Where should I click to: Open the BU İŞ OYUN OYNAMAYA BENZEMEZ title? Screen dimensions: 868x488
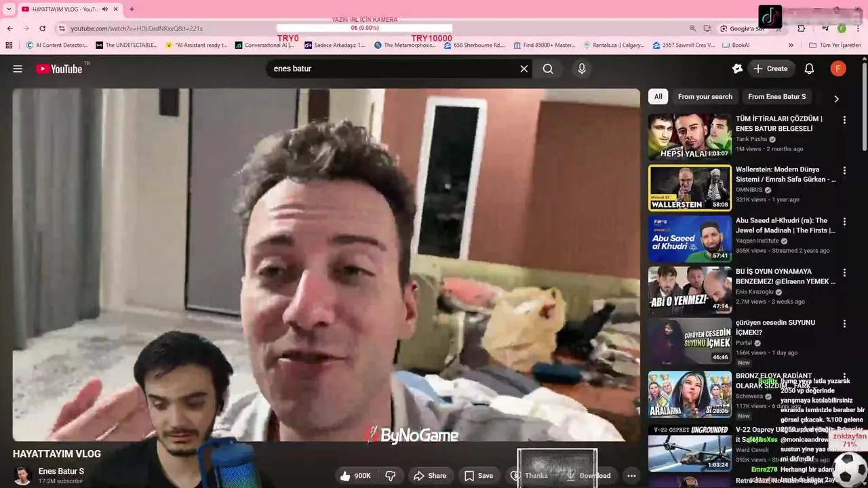tap(785, 276)
